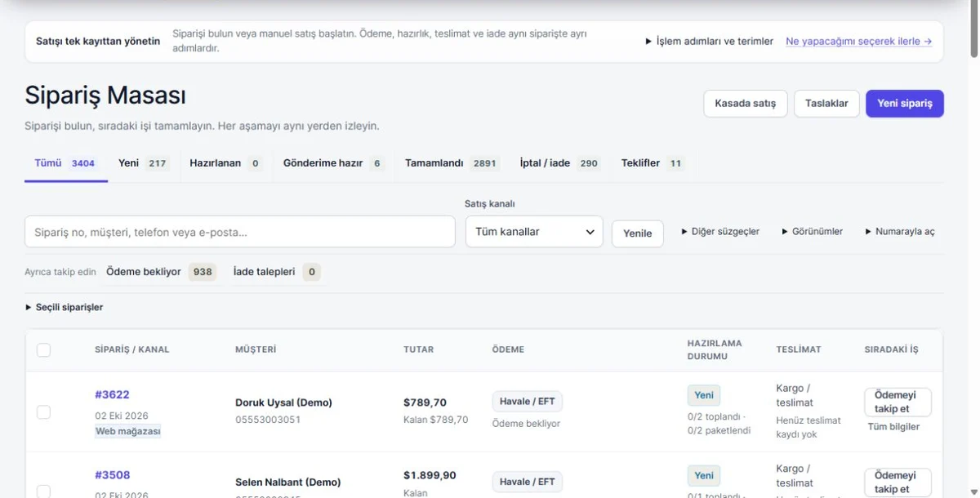Focus the order search input field
This screenshot has width=980, height=498.
click(240, 232)
